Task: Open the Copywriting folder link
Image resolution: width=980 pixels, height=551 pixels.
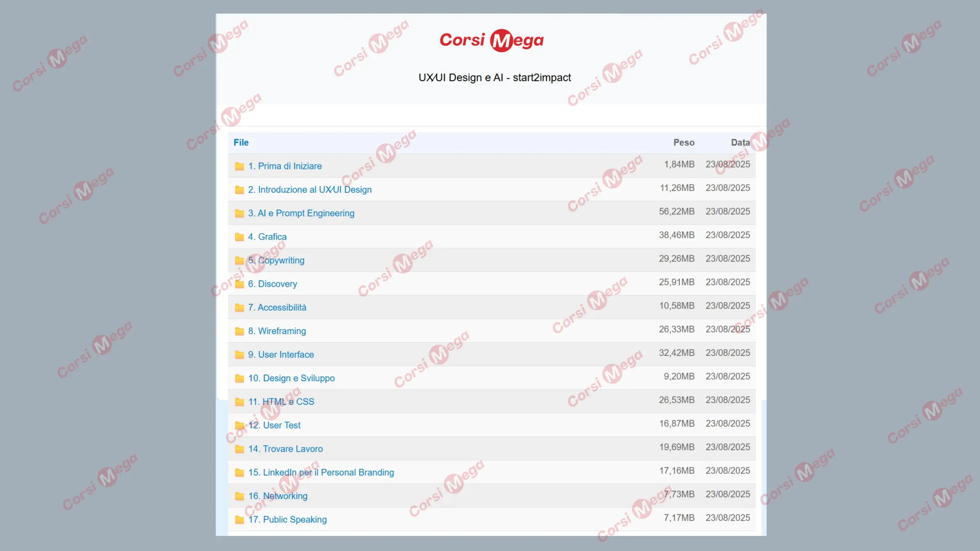Action: 276,260
